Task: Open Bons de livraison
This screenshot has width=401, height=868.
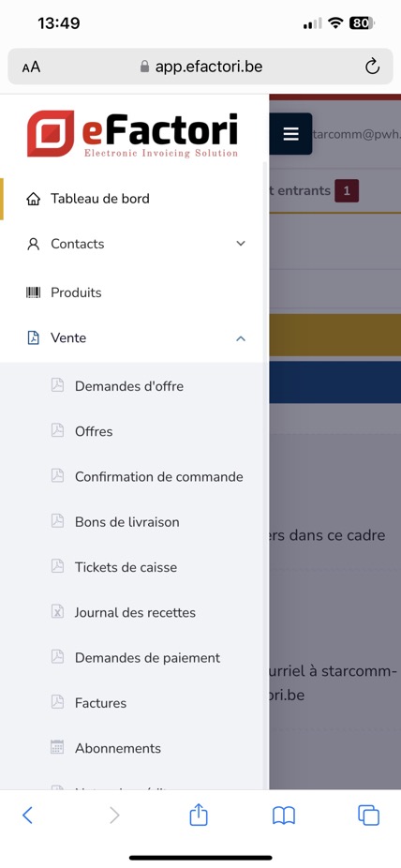Action: (127, 522)
